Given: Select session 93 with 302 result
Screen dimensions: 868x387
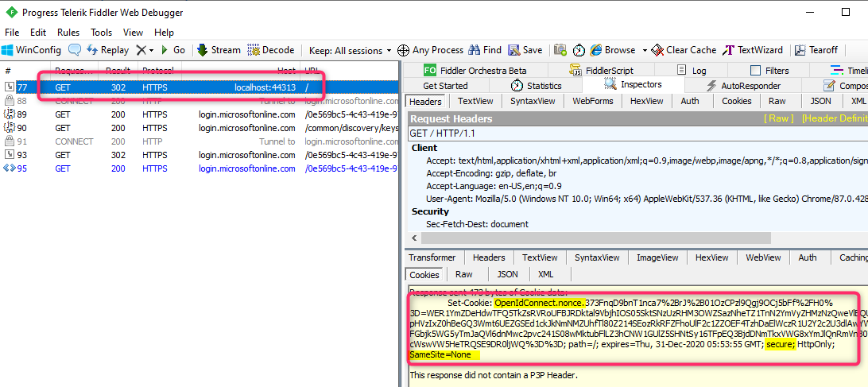Looking at the screenshot, I should tap(200, 155).
